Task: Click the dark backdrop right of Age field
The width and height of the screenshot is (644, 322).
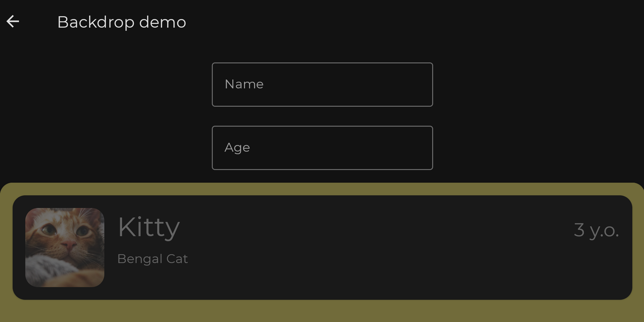Action: click(538, 148)
